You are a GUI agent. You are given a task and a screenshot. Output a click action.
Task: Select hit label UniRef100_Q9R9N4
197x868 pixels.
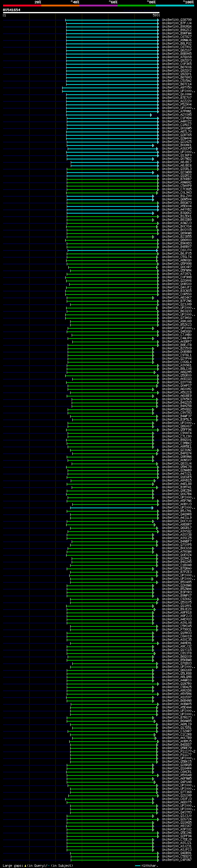pos(177,457)
